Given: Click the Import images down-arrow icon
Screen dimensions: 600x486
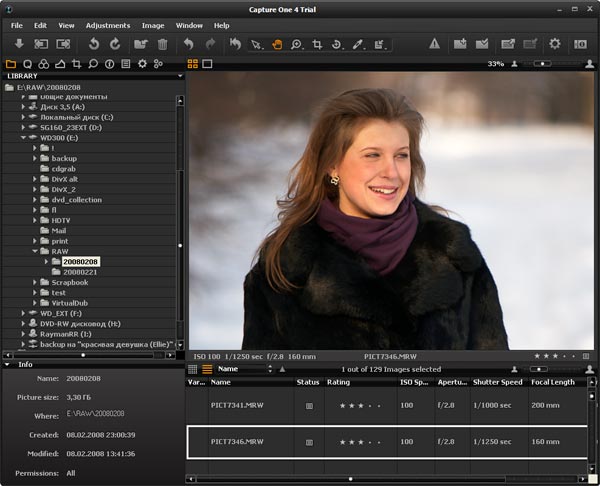Looking at the screenshot, I should click(x=18, y=44).
